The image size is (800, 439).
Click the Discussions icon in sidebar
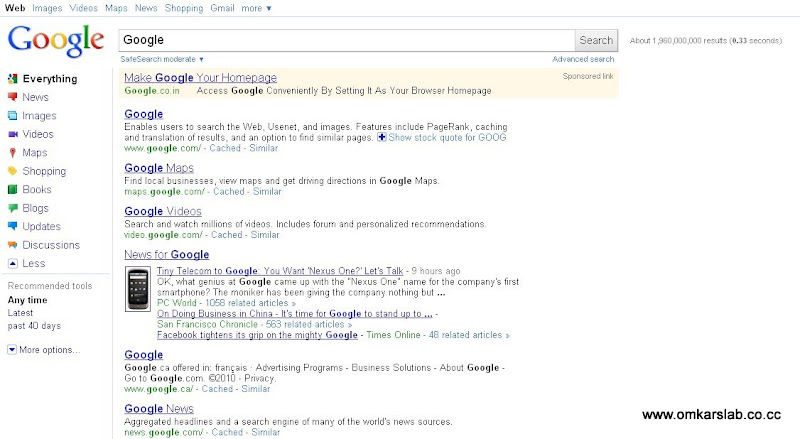pyautogui.click(x=12, y=245)
